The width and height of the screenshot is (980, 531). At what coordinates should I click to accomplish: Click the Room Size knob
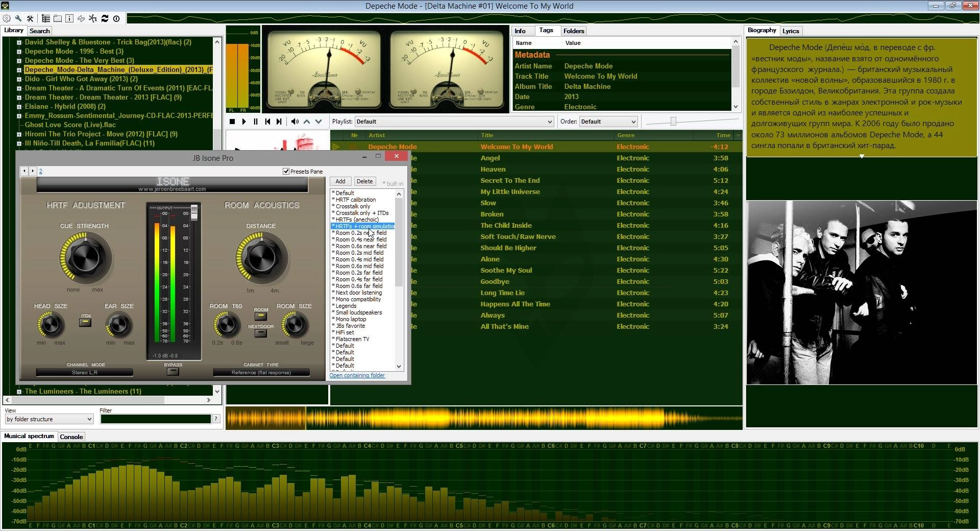[x=295, y=325]
